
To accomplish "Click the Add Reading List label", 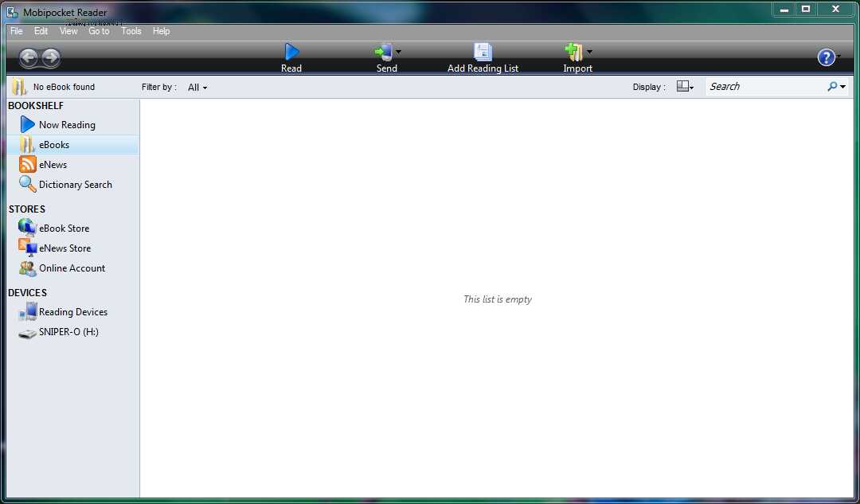I will [x=483, y=68].
